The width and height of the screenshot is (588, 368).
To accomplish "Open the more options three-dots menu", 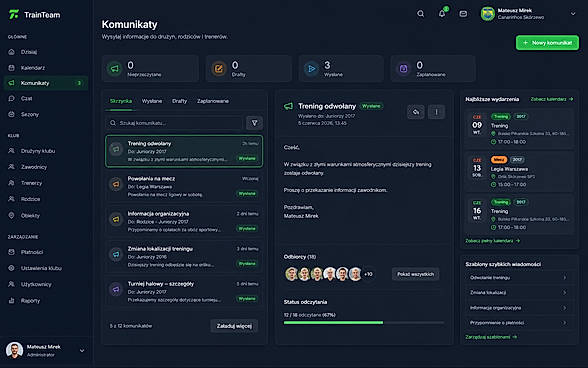I will tap(436, 112).
